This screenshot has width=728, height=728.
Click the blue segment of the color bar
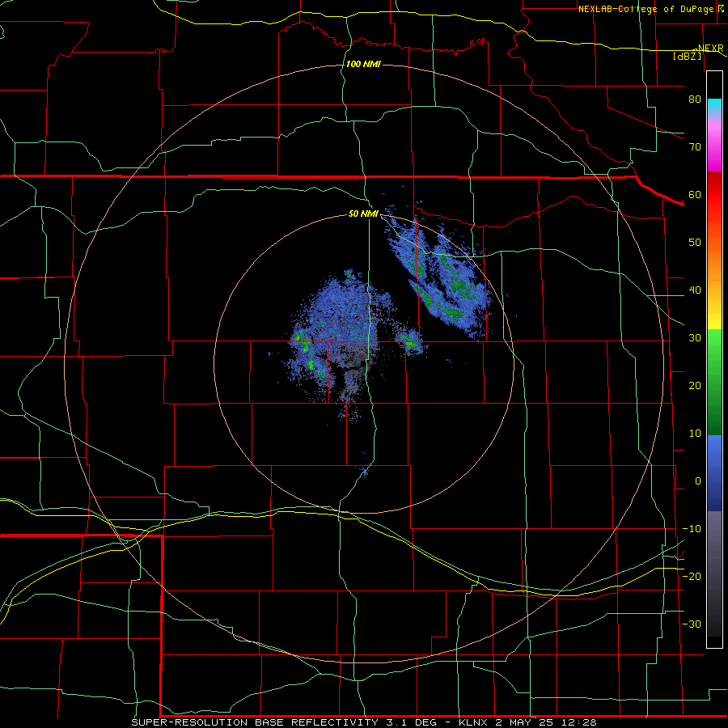[714, 472]
